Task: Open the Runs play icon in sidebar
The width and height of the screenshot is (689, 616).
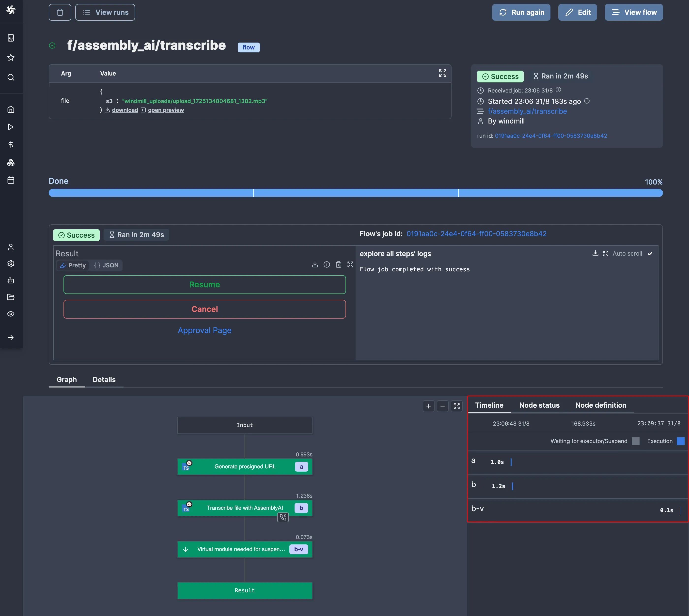Action: 11,127
